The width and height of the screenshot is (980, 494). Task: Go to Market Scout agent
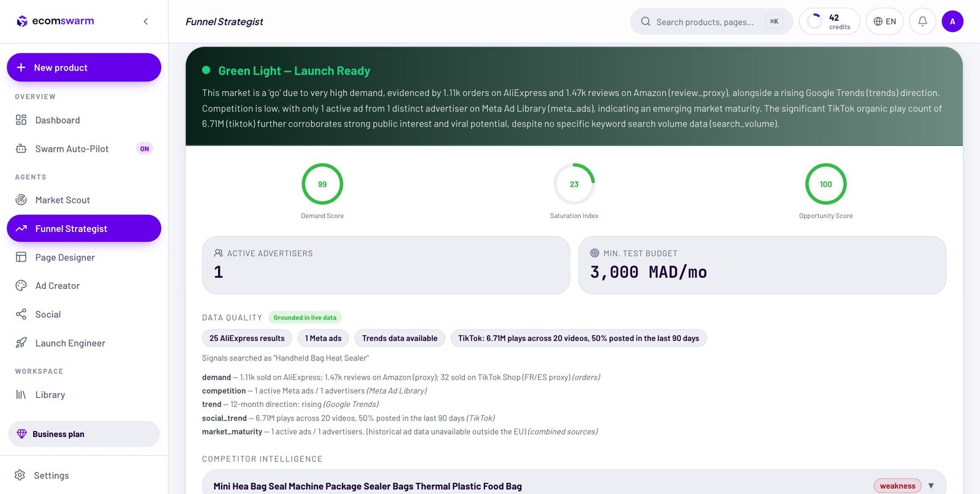(84, 200)
